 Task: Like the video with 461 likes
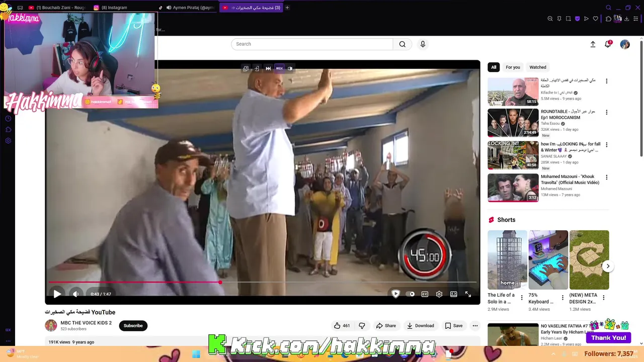click(x=342, y=326)
